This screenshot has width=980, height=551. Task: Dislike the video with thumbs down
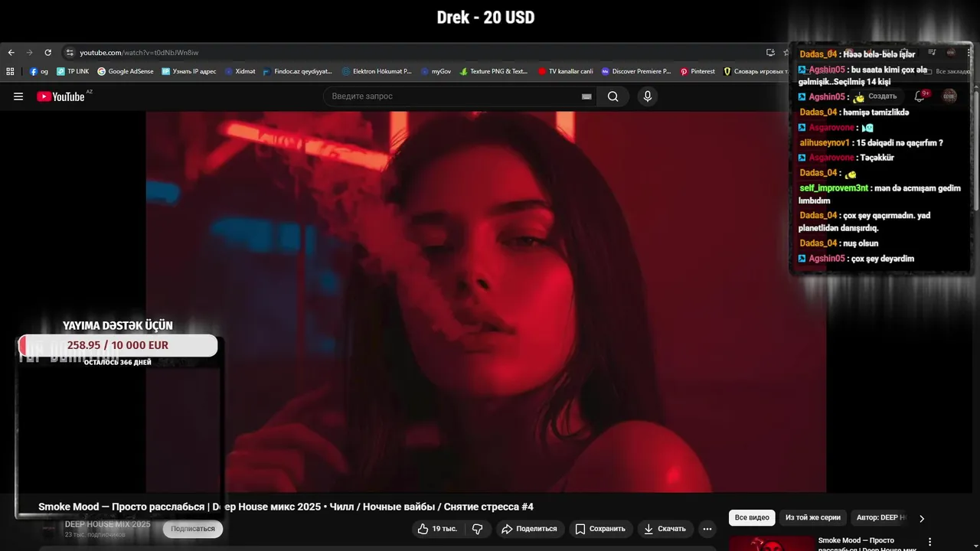coord(477,529)
